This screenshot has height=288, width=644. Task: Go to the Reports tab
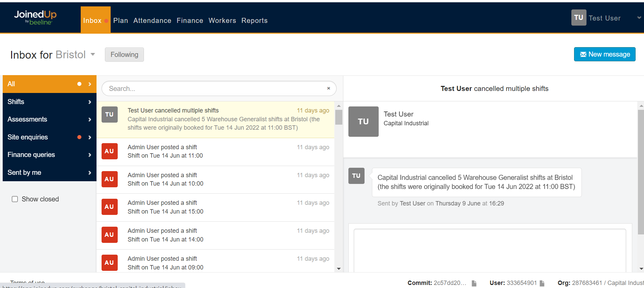coord(254,21)
